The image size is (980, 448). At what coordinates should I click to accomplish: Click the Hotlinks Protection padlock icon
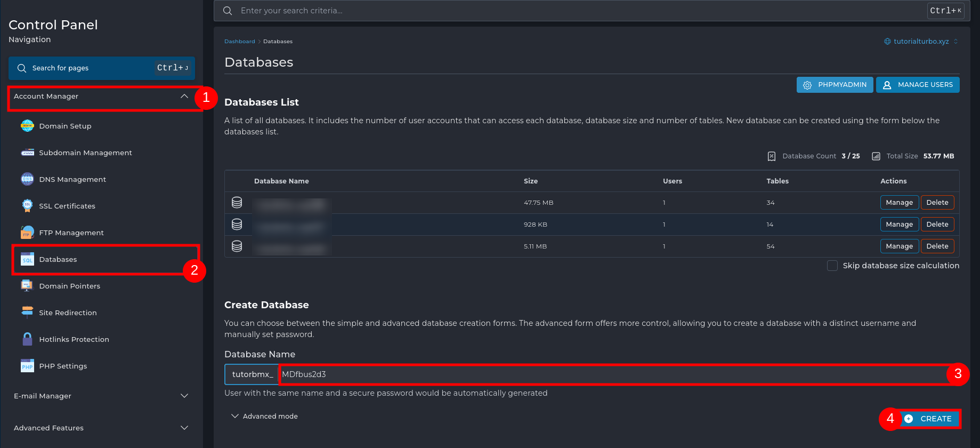pos(27,339)
